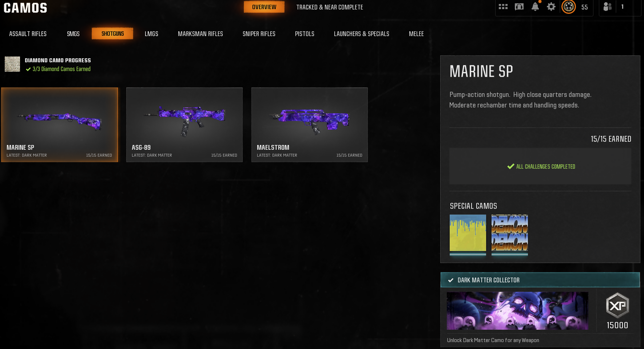Choose the Demon special camo swatch

click(510, 233)
